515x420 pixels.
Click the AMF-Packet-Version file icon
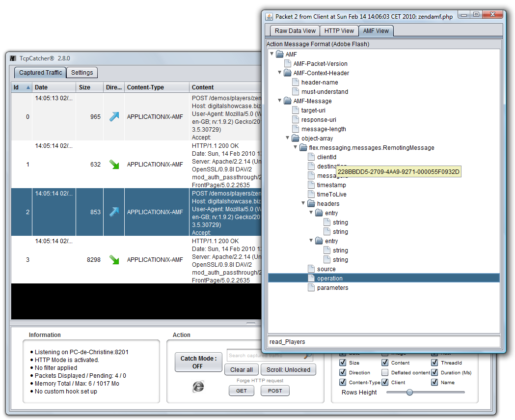point(288,63)
